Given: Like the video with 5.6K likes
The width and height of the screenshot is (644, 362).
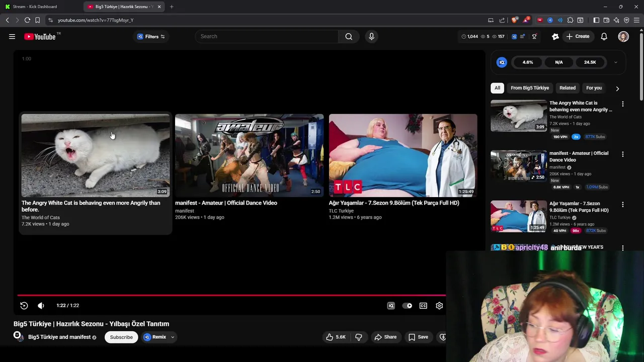Looking at the screenshot, I should click(336, 337).
